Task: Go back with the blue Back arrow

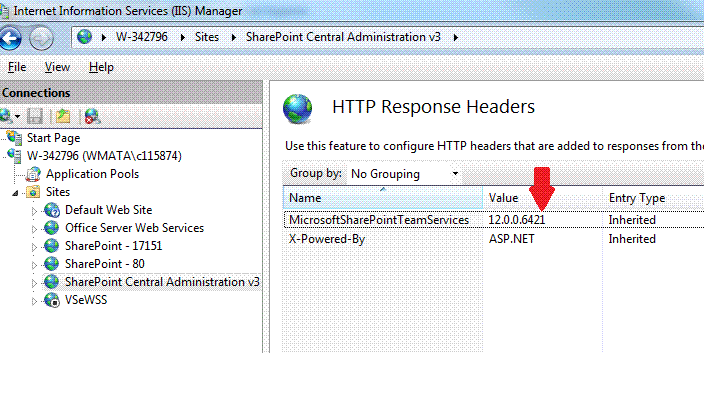Action: pos(10,38)
